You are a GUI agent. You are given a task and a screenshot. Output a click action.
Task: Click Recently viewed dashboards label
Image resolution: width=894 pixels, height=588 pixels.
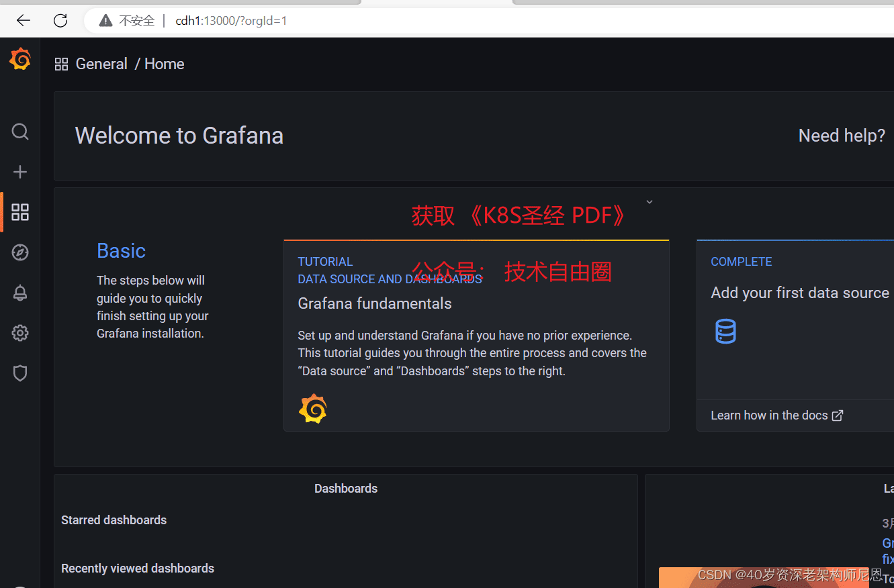coord(138,569)
